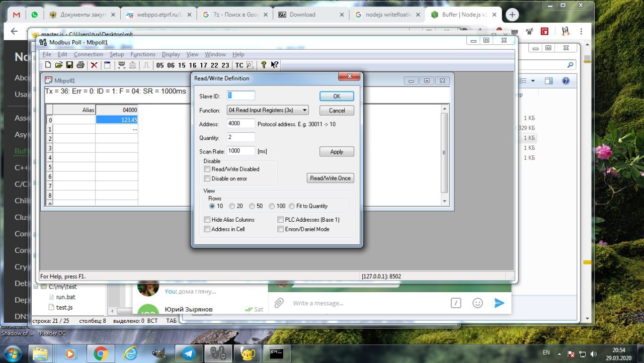Check the Address in Cell checkbox
Screen dimensions: 644x363
tap(207, 229)
